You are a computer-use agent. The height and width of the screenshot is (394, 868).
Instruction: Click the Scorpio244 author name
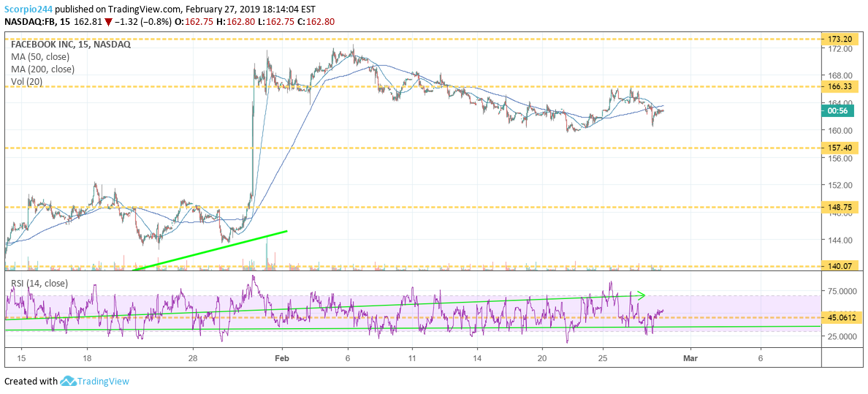28,8
